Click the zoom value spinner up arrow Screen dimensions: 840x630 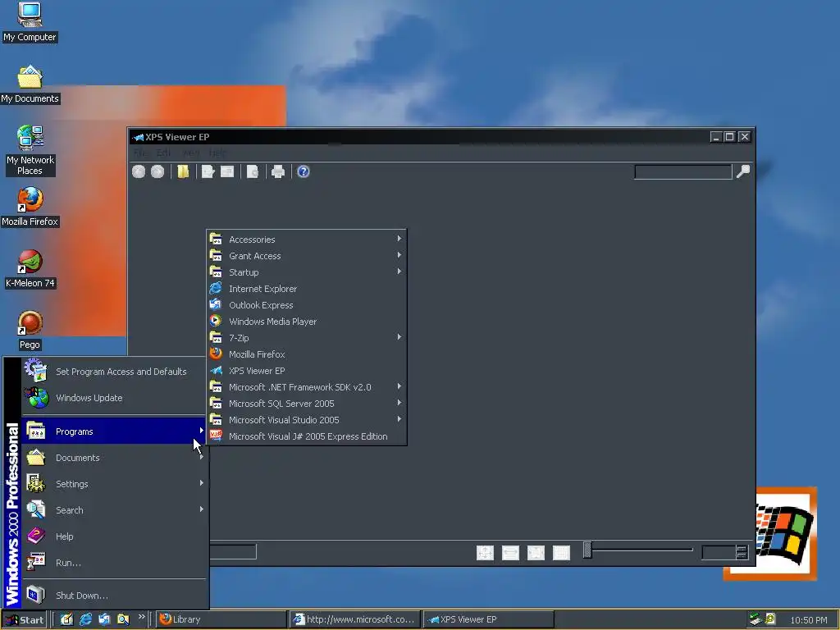tap(742, 549)
